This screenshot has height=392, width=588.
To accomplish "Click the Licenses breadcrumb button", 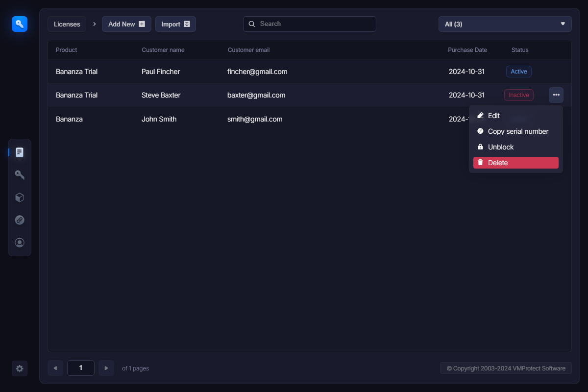I will coord(67,24).
